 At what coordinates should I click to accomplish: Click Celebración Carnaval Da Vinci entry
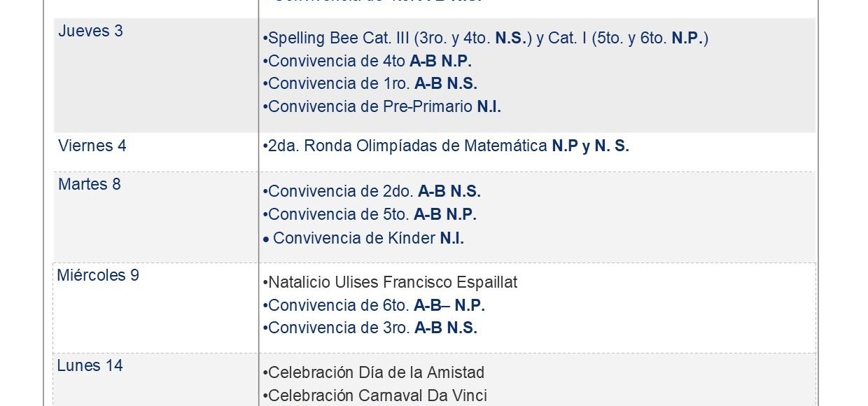374,395
